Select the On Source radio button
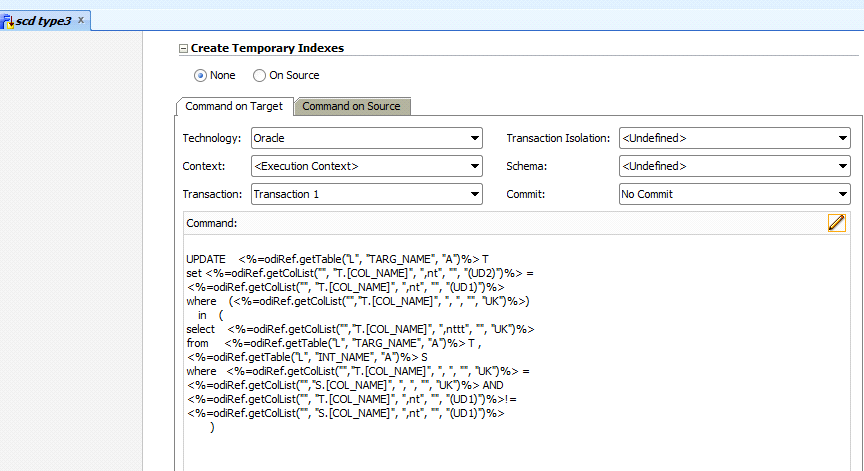Screen dimensions: 864x471 tap(259, 75)
